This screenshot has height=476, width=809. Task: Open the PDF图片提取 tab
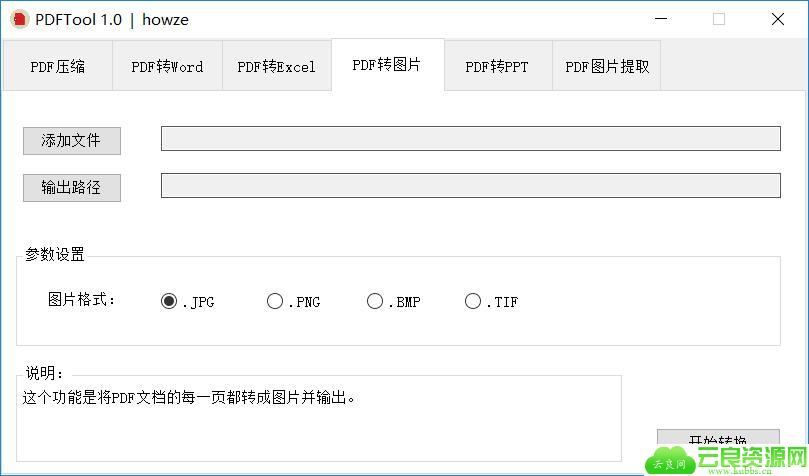click(606, 67)
